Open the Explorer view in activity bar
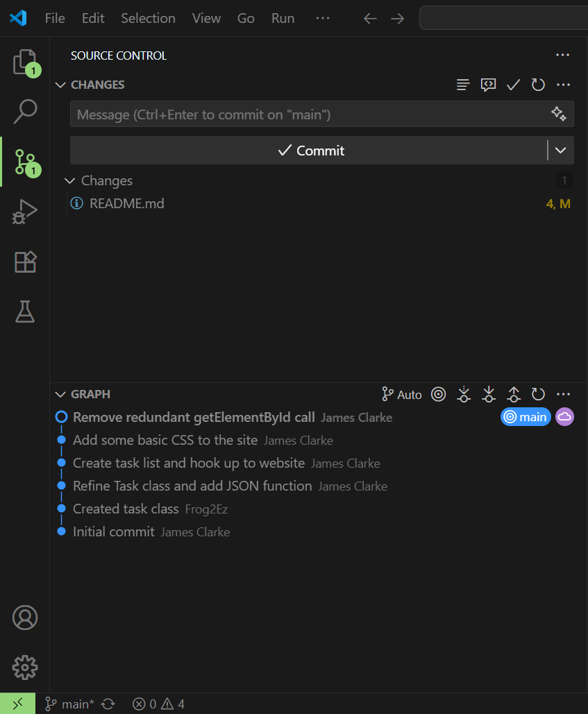The image size is (588, 714). (x=25, y=62)
